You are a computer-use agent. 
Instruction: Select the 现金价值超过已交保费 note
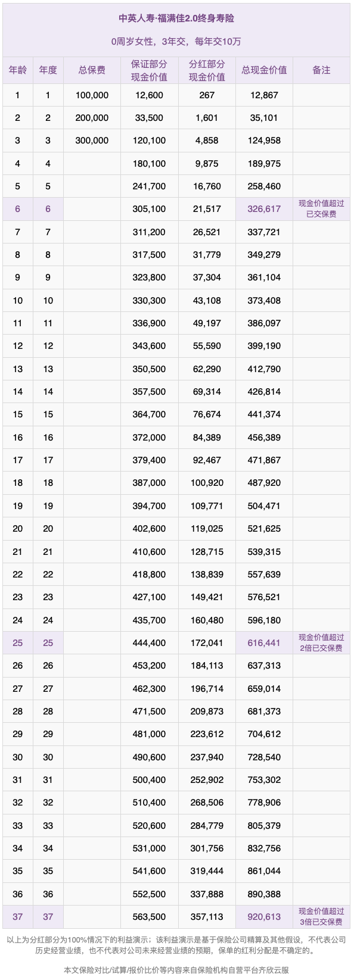[x=321, y=209]
